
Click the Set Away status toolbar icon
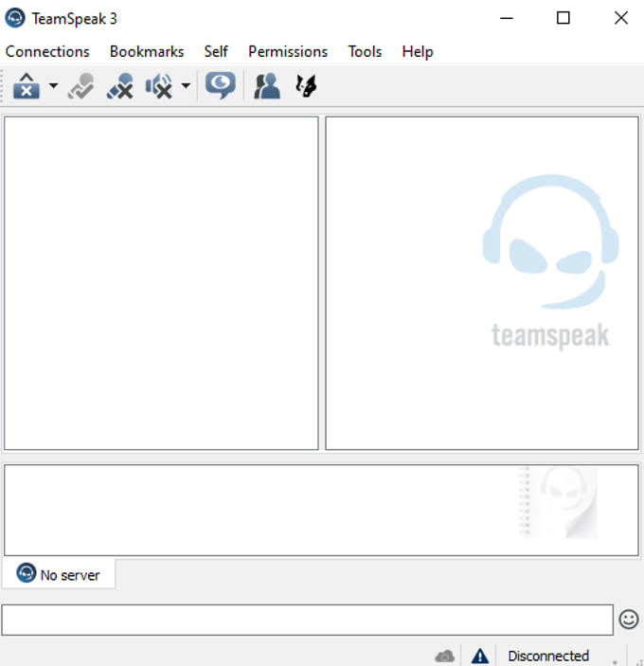(x=27, y=87)
